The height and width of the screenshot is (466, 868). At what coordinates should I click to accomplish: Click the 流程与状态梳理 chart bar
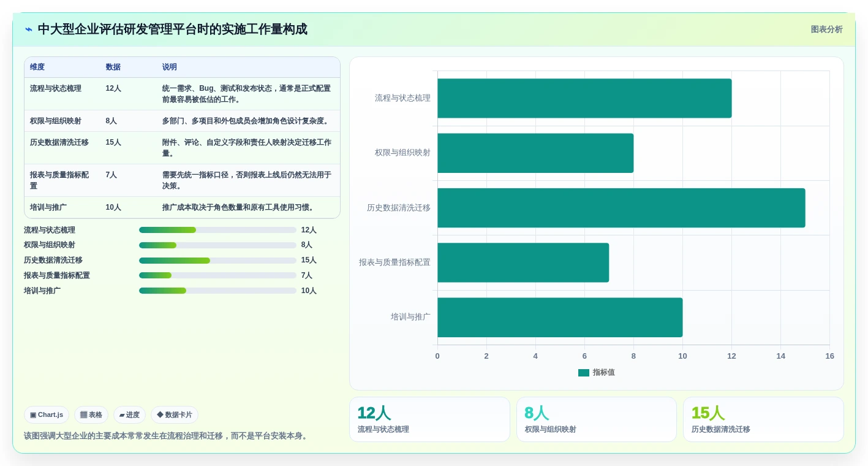tap(584, 98)
